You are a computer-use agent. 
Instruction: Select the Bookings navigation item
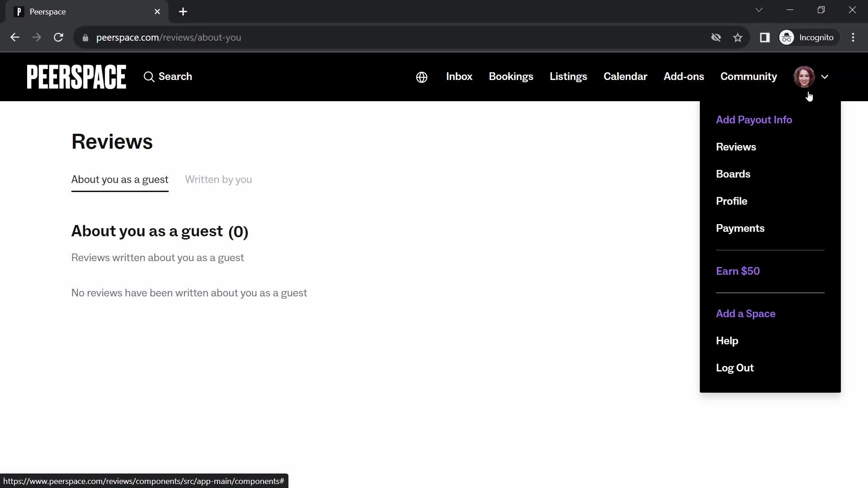pos(511,76)
